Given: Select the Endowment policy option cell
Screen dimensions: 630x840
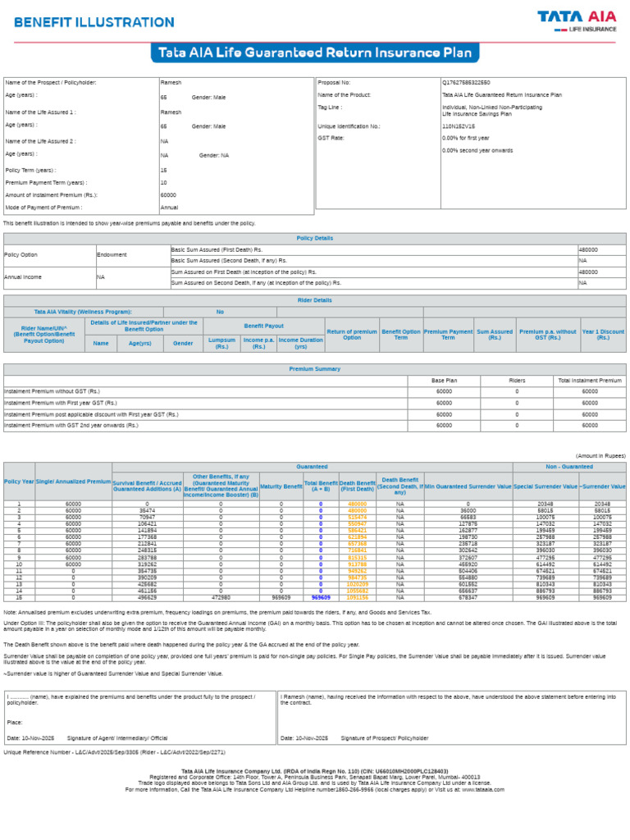Looking at the screenshot, I should [x=134, y=255].
